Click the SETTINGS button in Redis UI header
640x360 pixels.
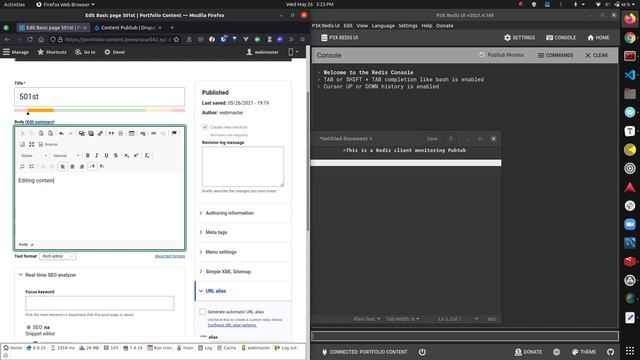coord(519,38)
